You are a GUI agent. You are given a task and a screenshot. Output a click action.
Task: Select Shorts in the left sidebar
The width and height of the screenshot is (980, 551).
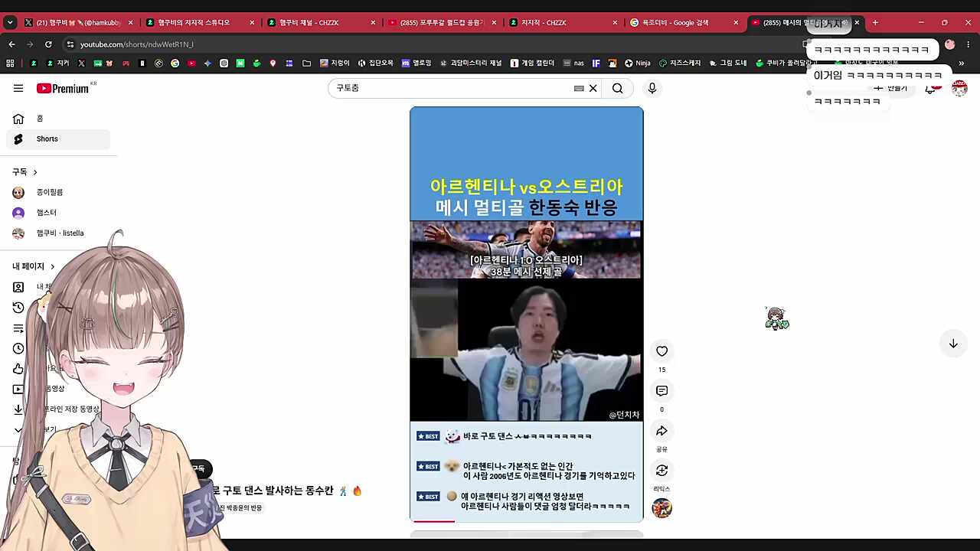(58, 139)
